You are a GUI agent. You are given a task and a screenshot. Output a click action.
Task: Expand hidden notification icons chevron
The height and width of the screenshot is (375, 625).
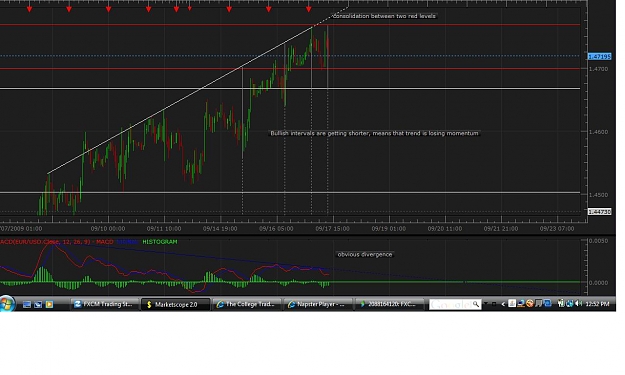[503, 304]
